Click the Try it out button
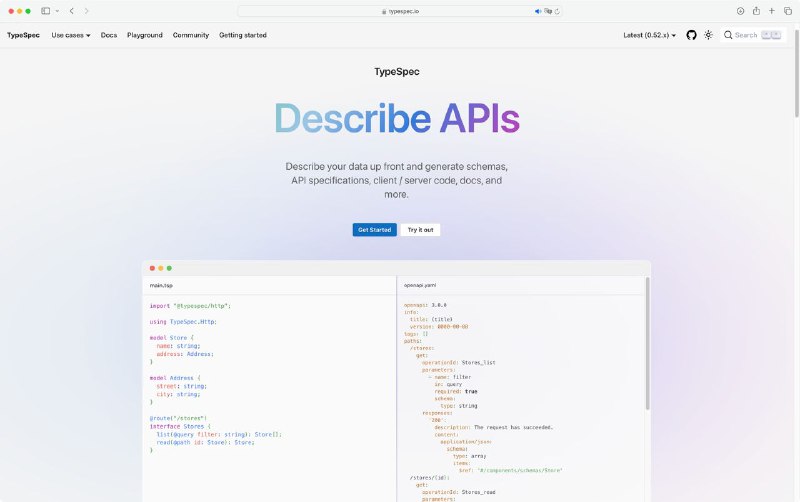 420,230
